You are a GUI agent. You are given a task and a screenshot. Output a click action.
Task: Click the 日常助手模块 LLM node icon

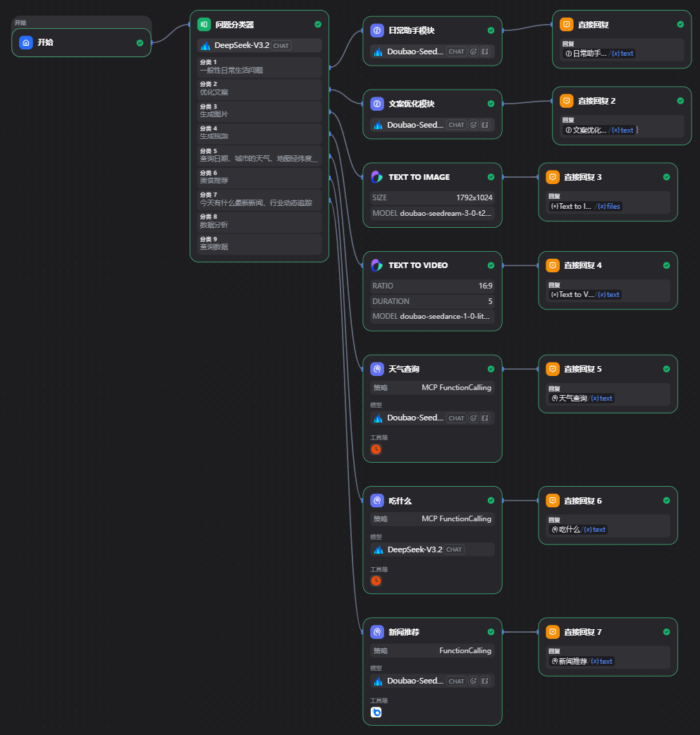(x=377, y=30)
